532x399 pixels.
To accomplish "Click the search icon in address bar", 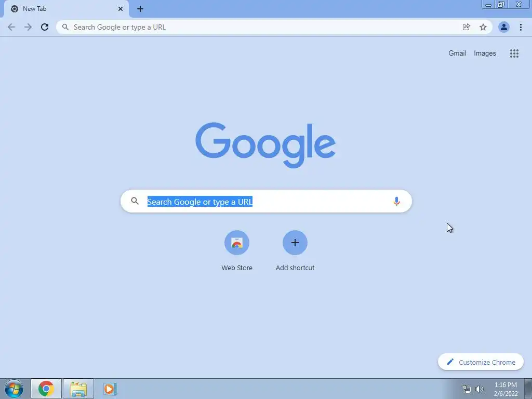I will tap(65, 27).
